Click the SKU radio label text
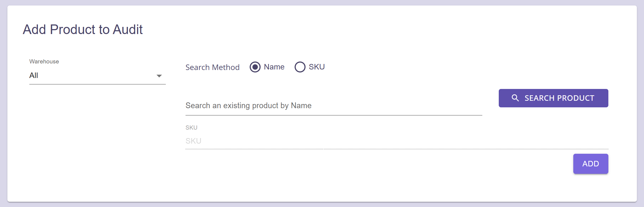Viewport: 644px width, 207px height. click(x=317, y=67)
